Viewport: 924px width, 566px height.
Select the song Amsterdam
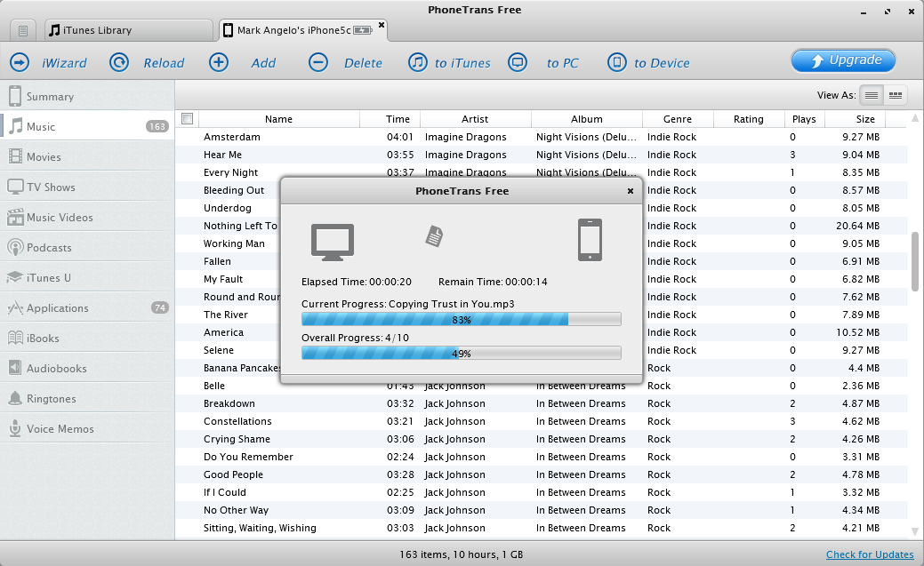(231, 137)
